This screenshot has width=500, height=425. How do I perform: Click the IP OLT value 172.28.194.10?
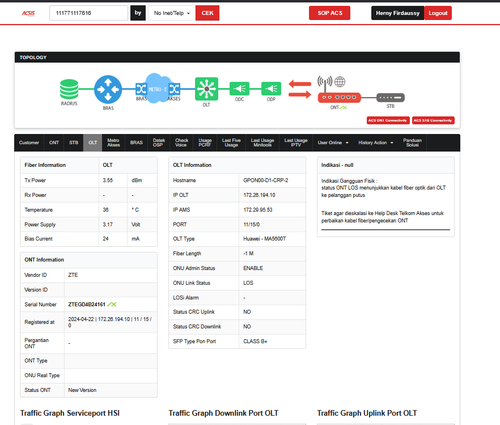point(259,195)
